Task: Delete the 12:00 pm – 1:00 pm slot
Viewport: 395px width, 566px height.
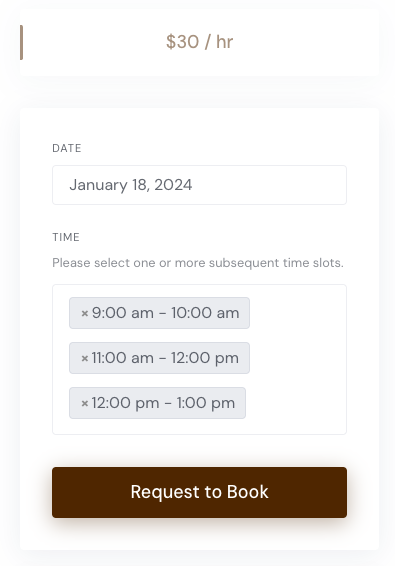Action: click(85, 404)
